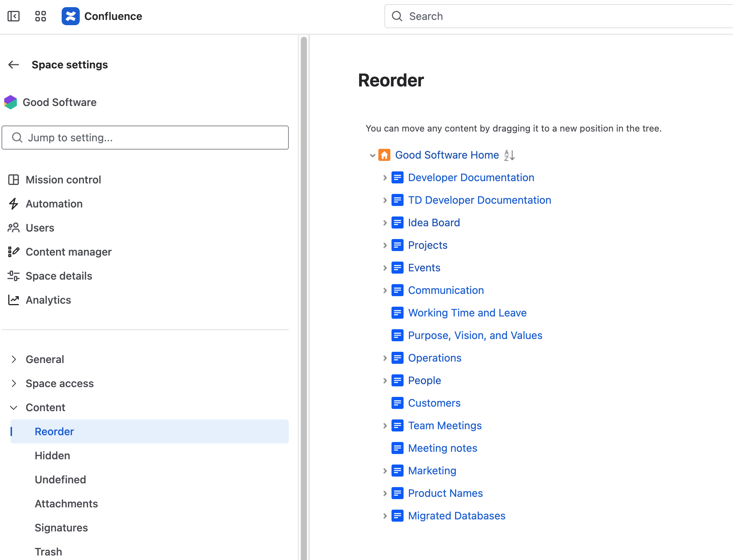The height and width of the screenshot is (560, 733).
Task: Open the Migrated Databases page link
Action: click(457, 516)
